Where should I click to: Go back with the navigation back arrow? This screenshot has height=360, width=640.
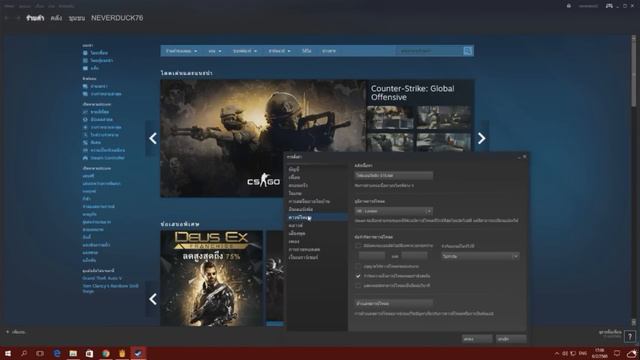(7, 18)
